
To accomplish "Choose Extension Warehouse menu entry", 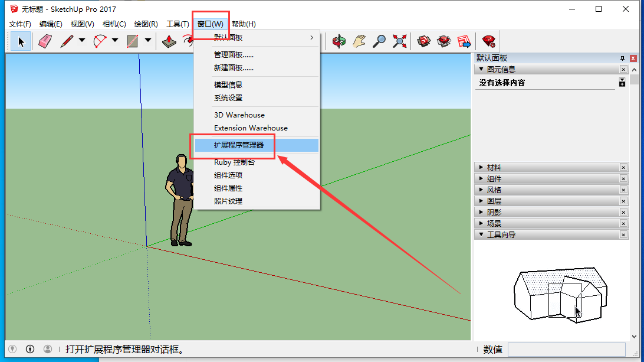I will tap(257, 128).
